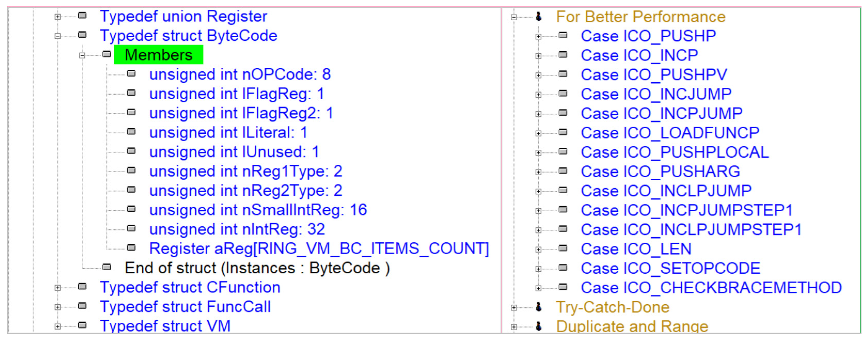
Task: Select End of struct Instances ByteCode
Action: click(257, 268)
